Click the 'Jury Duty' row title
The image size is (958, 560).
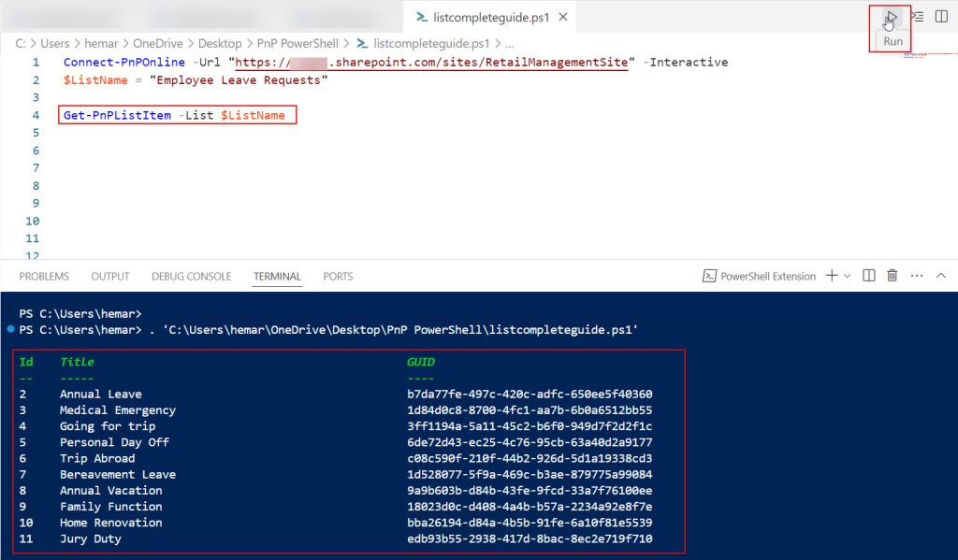click(91, 538)
